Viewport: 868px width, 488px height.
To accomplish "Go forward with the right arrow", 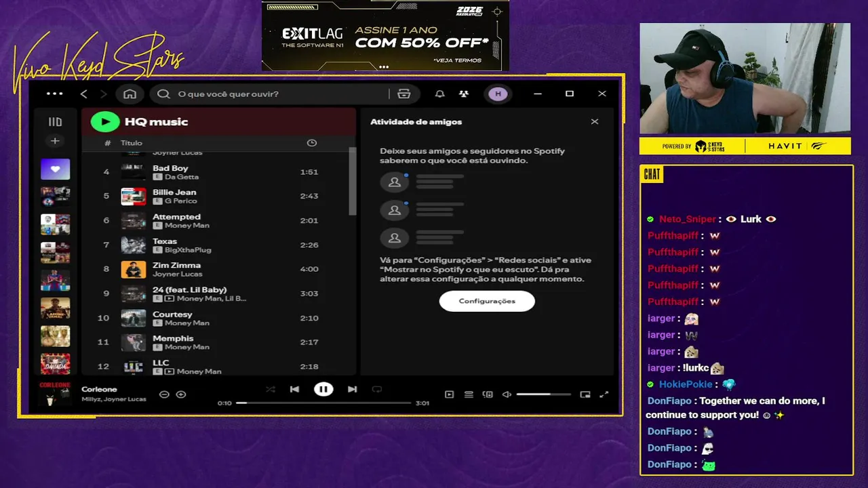I will pyautogui.click(x=103, y=94).
